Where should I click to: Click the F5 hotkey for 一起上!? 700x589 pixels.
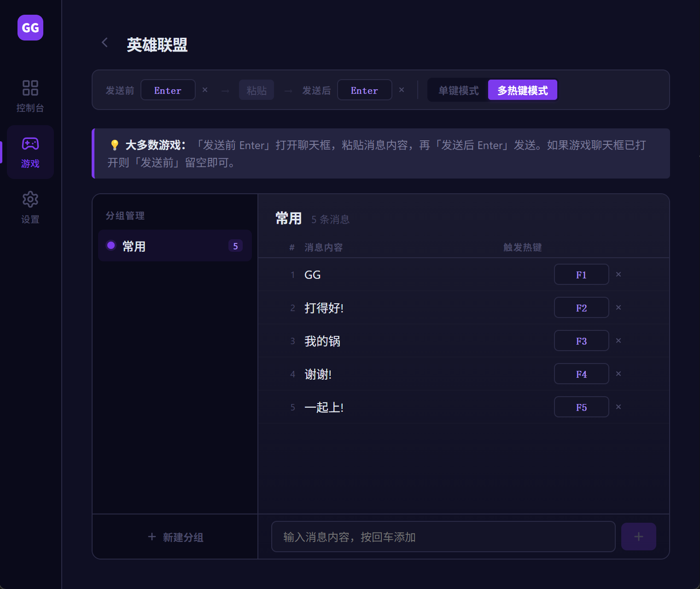point(581,407)
